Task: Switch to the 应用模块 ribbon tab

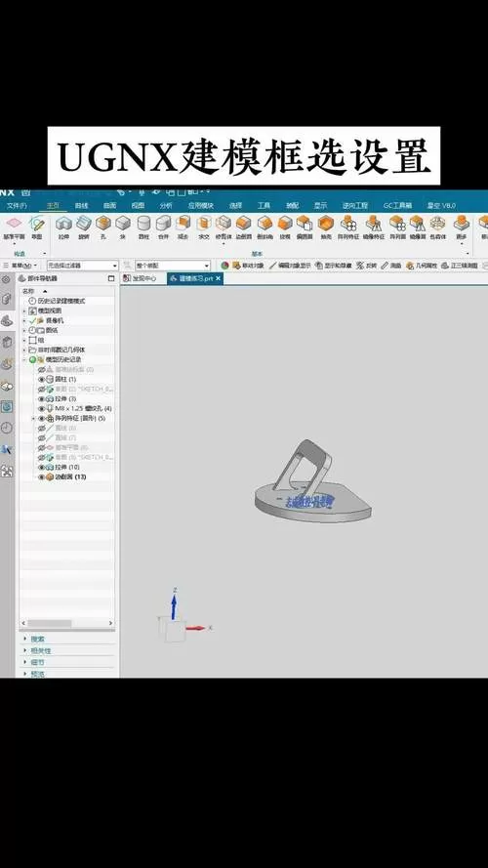Action: [200, 205]
